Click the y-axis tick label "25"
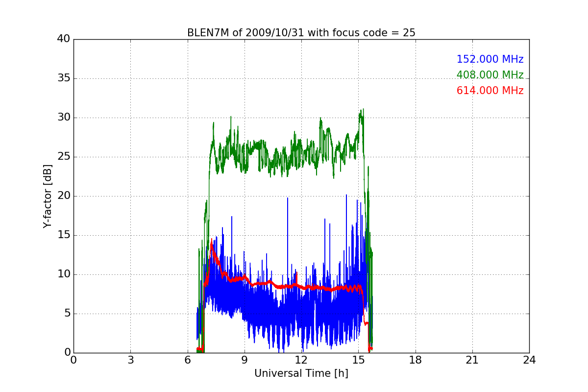This screenshot has width=588, height=392. pyautogui.click(x=64, y=157)
